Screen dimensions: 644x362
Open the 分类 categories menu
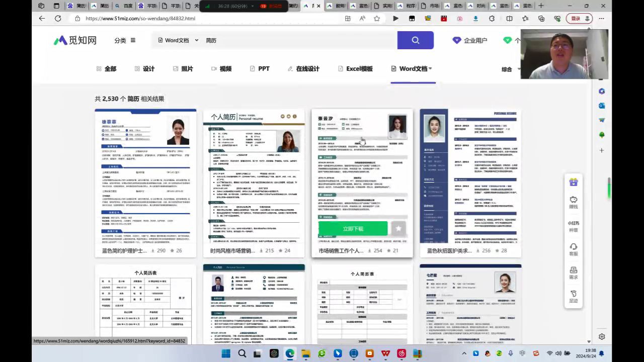click(125, 40)
